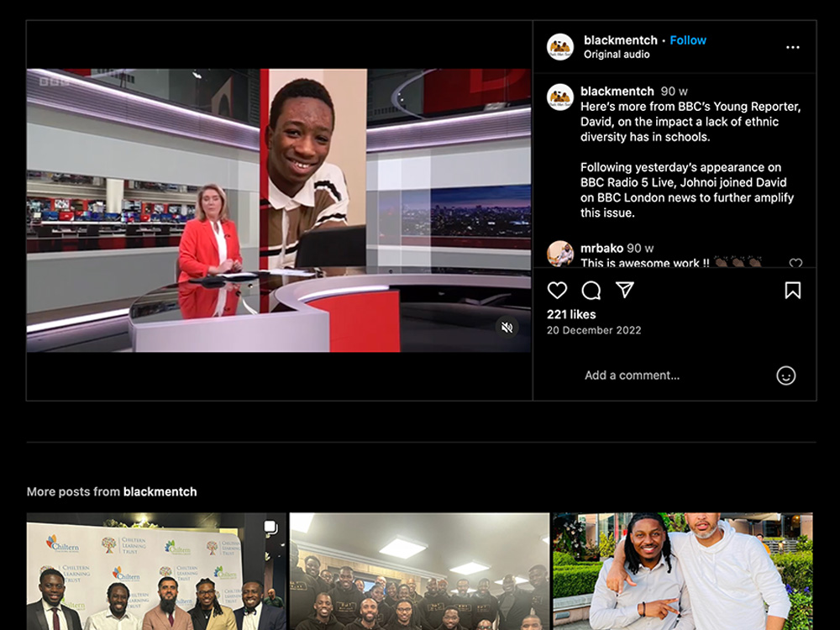The width and height of the screenshot is (840, 630).
Task: Open the mrbako username link
Action: coord(601,248)
